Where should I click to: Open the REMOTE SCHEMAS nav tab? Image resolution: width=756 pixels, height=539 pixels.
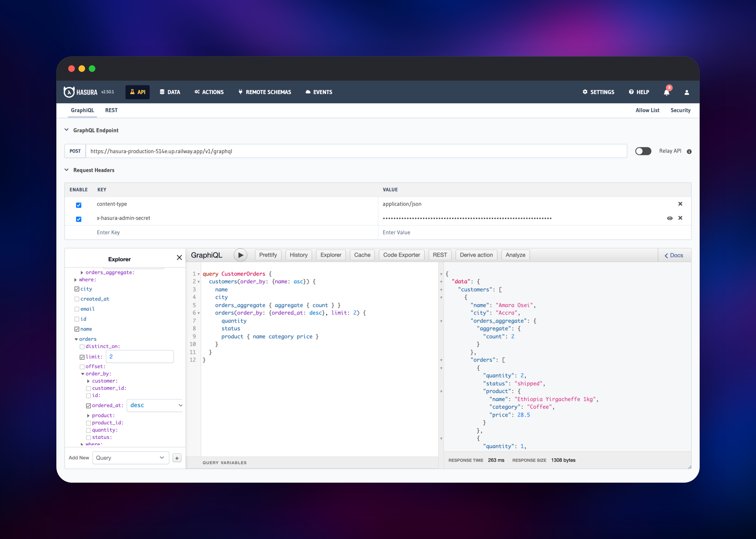265,92
